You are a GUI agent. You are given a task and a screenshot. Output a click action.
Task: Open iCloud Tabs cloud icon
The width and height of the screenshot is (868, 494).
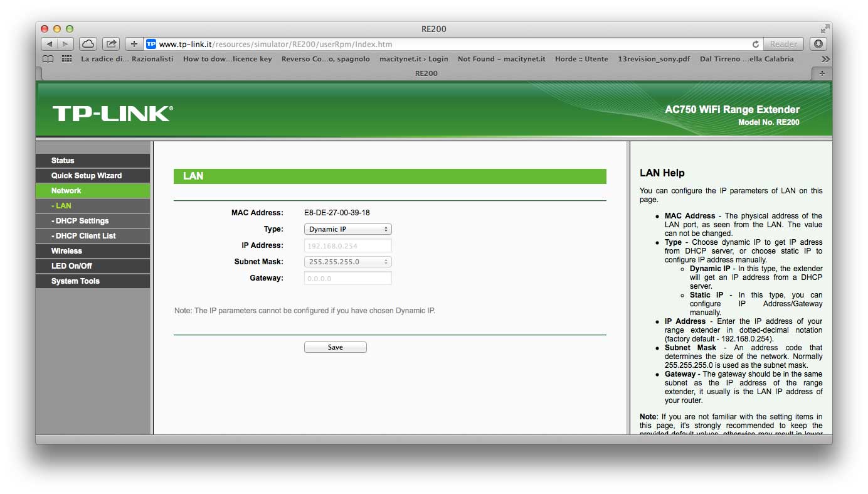pyautogui.click(x=88, y=44)
